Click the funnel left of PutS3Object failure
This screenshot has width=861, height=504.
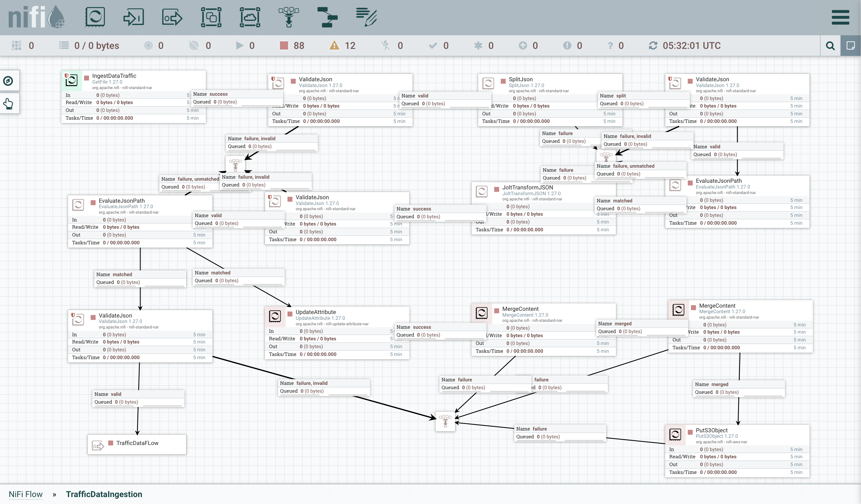[445, 421]
